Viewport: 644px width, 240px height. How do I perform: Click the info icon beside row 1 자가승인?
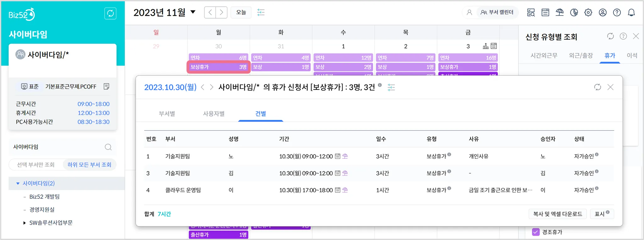click(597, 154)
